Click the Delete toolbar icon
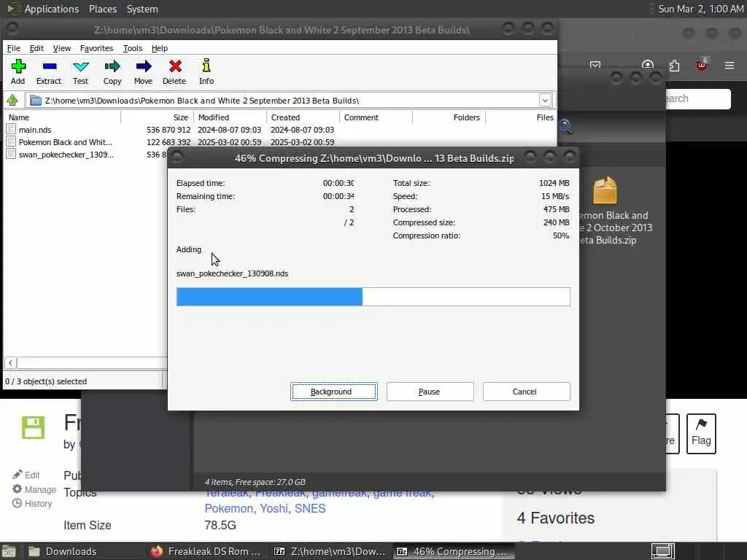Screen dimensions: 747x560 pyautogui.click(x=175, y=72)
